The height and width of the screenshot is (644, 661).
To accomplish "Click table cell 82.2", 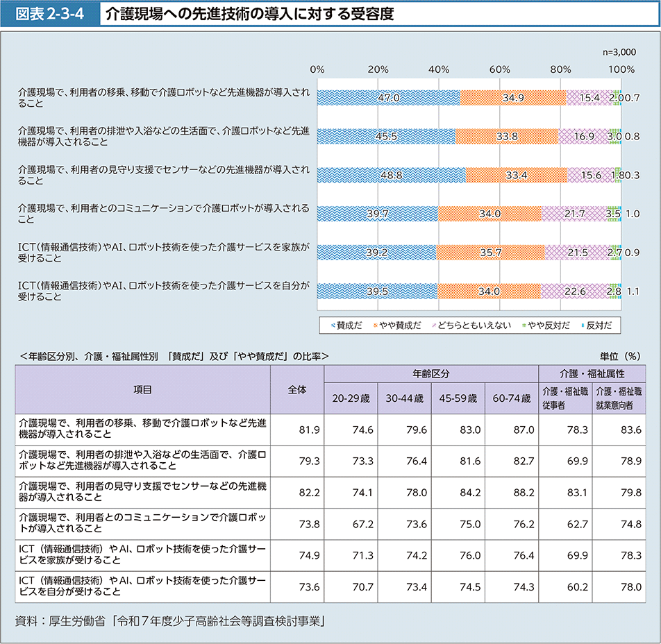I will coord(309,493).
